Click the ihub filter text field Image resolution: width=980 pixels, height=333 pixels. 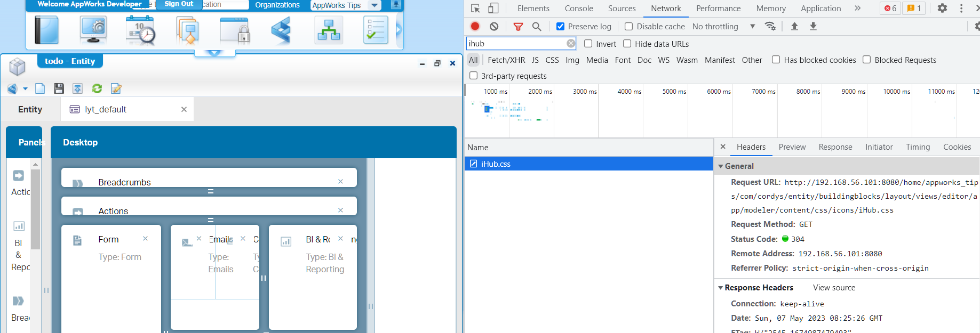pyautogui.click(x=515, y=44)
